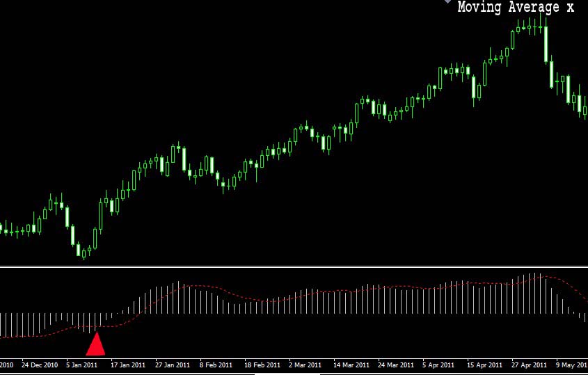
Task: Click the "8 Feb 2011" date label
Action: tap(216, 365)
